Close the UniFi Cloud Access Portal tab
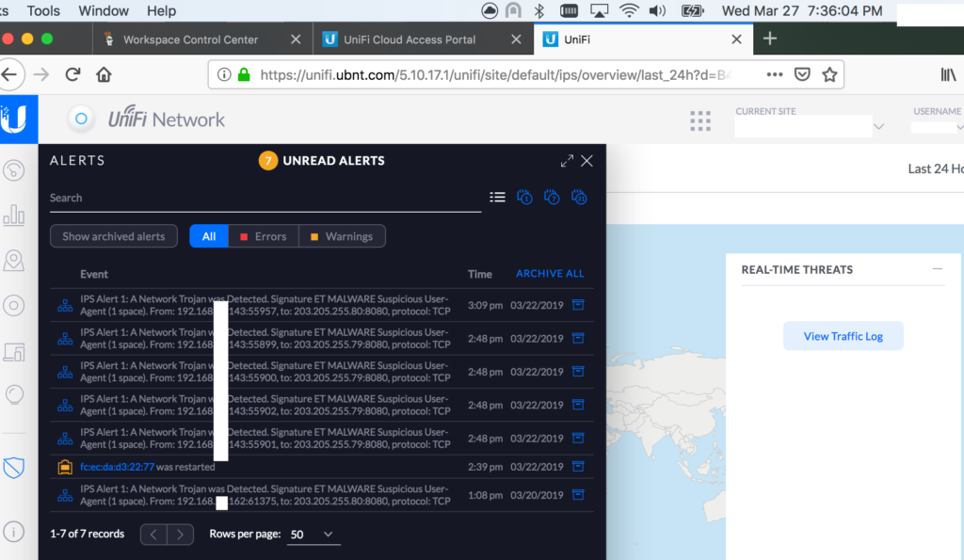 (x=517, y=40)
